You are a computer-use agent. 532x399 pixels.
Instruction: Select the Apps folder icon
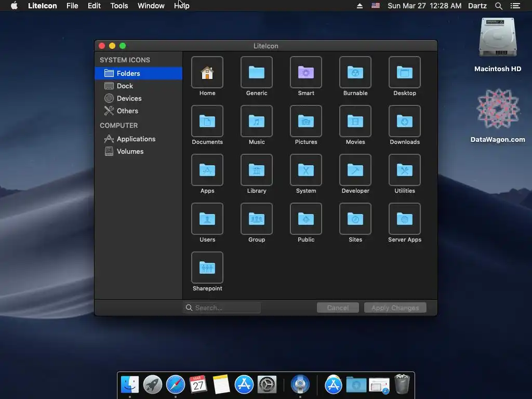(207, 170)
